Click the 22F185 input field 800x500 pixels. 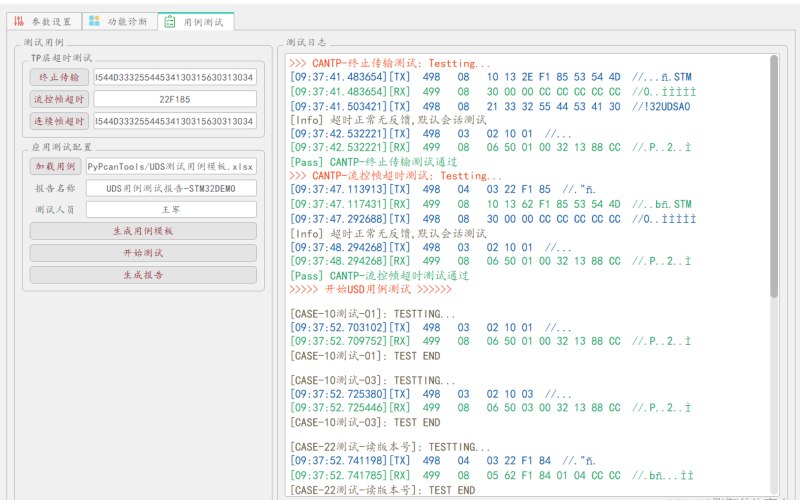click(x=175, y=99)
